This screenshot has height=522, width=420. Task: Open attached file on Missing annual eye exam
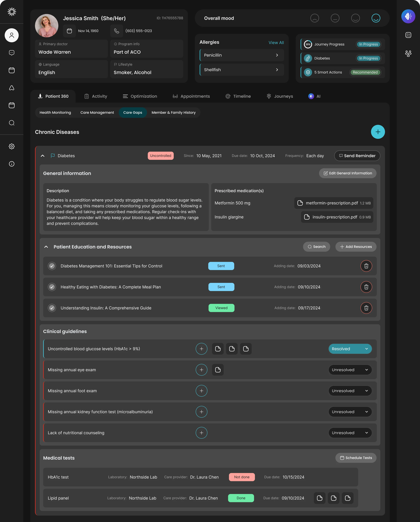[x=218, y=370]
